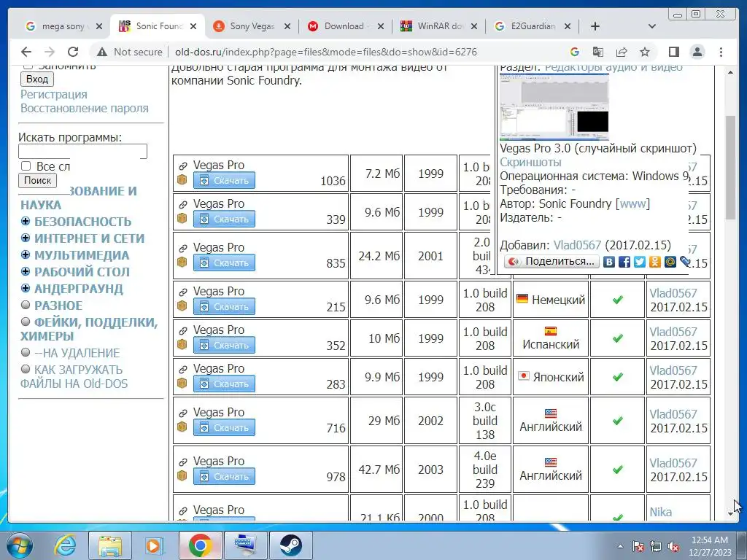Click link icon of Vegas Pro 1036 row
This screenshot has height=560, width=747.
[183, 166]
